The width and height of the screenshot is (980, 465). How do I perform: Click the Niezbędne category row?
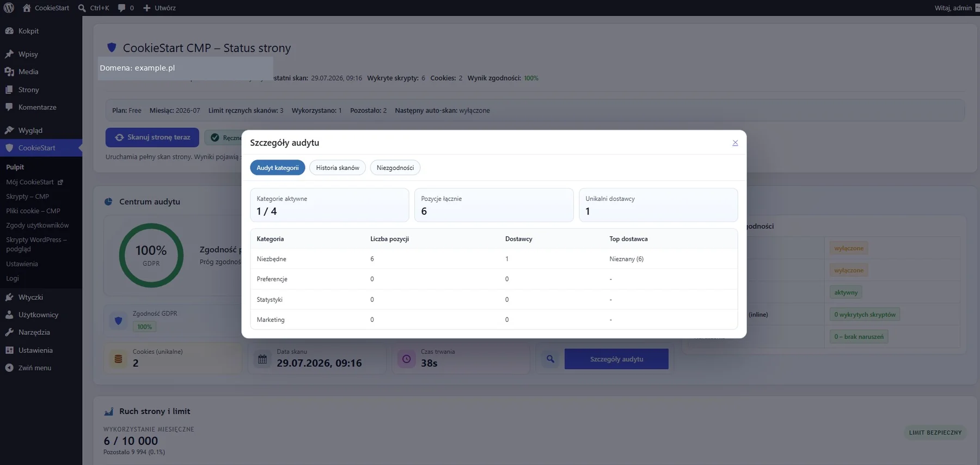tap(494, 259)
